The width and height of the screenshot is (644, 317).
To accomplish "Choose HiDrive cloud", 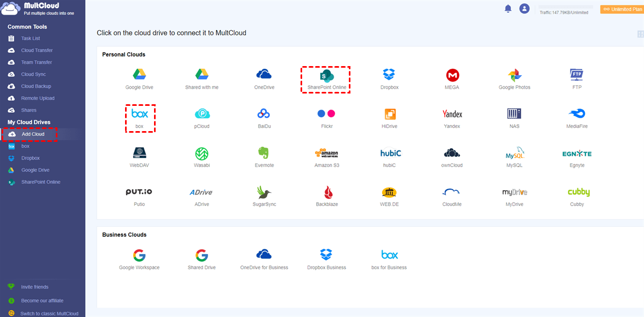I will coord(390,119).
